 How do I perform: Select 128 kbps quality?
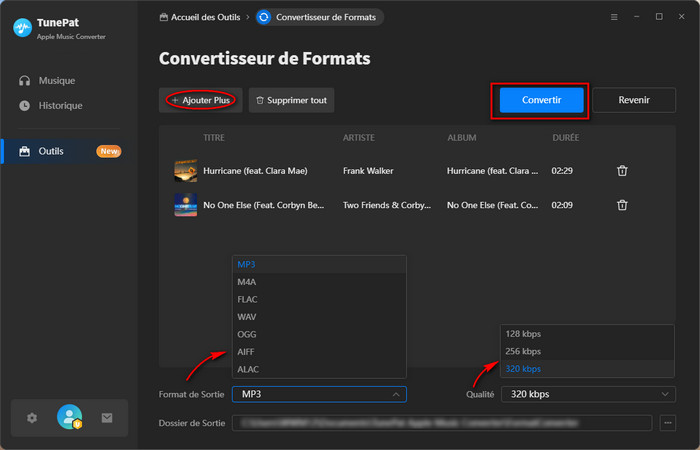(x=587, y=334)
